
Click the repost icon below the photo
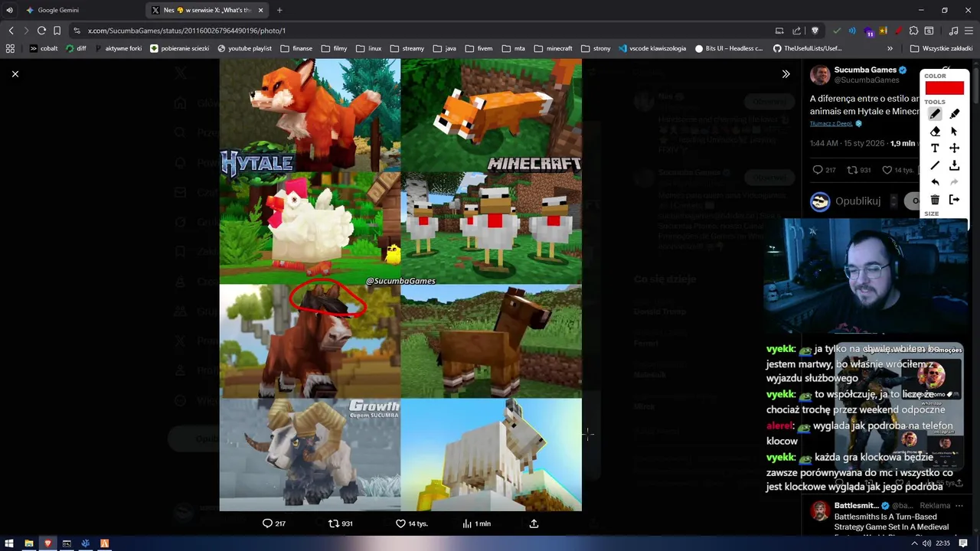[x=333, y=523]
